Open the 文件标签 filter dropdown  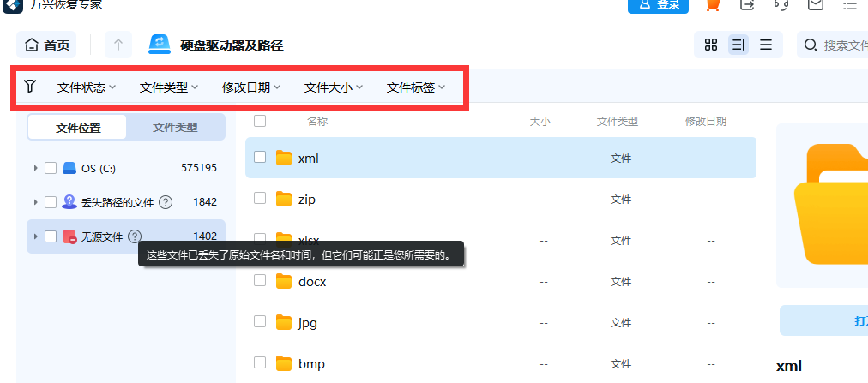pos(416,87)
